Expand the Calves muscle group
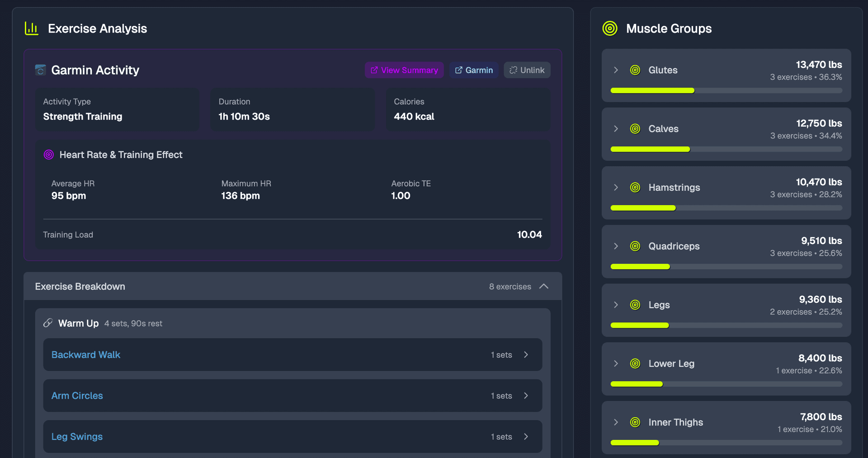Image resolution: width=868 pixels, height=458 pixels. coord(616,129)
